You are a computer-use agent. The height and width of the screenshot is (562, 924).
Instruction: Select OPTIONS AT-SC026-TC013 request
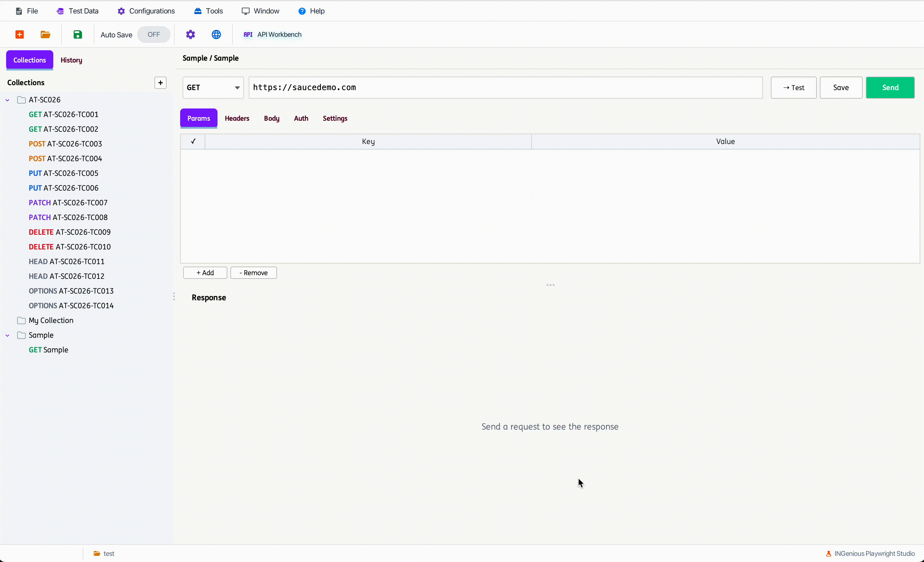click(71, 291)
